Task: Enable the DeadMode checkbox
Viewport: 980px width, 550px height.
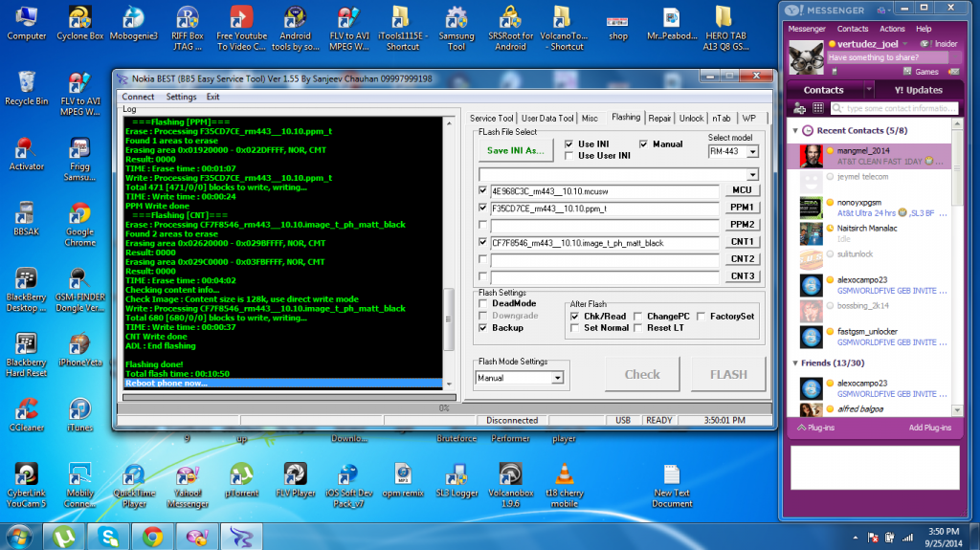Action: pos(483,303)
